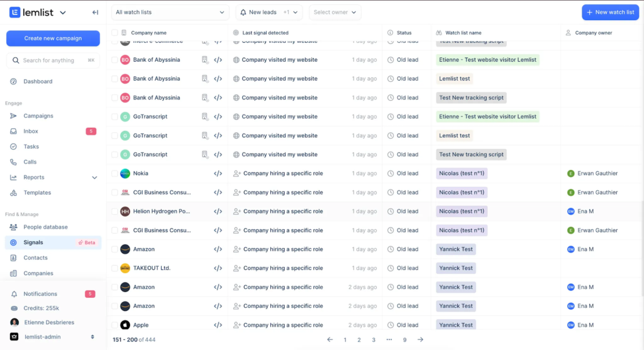Click the code icon in the Nokia row
This screenshot has height=350, width=644.
coord(218,174)
